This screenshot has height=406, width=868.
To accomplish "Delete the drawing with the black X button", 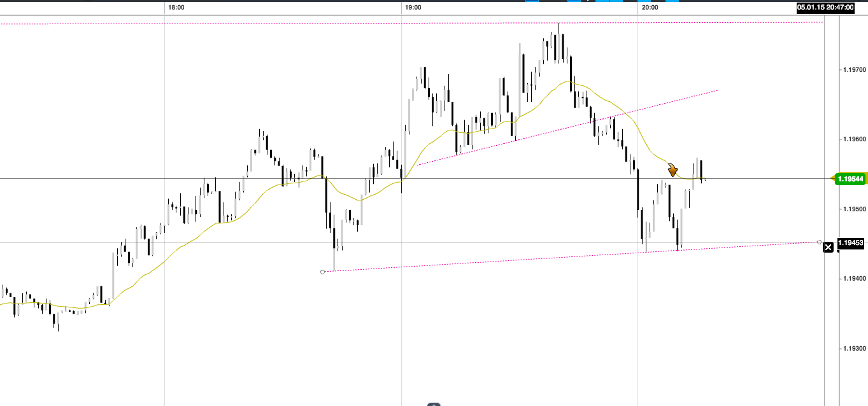I will (x=828, y=248).
